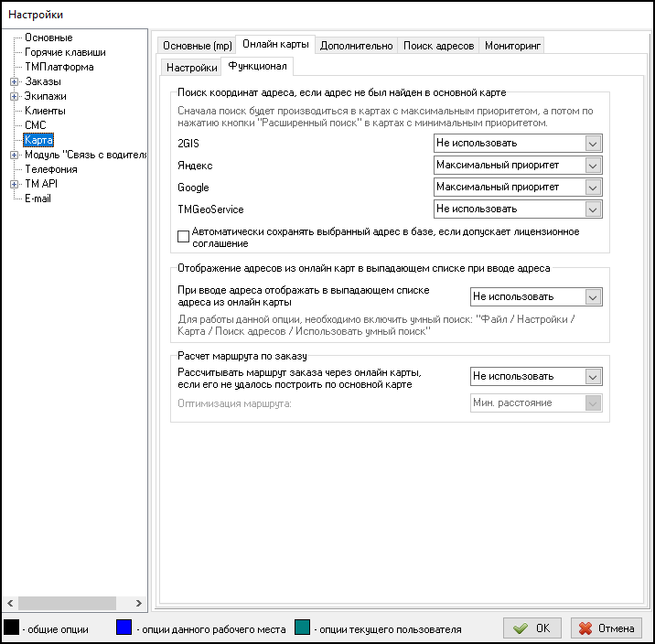
Task: Click the OK button
Action: (x=532, y=628)
